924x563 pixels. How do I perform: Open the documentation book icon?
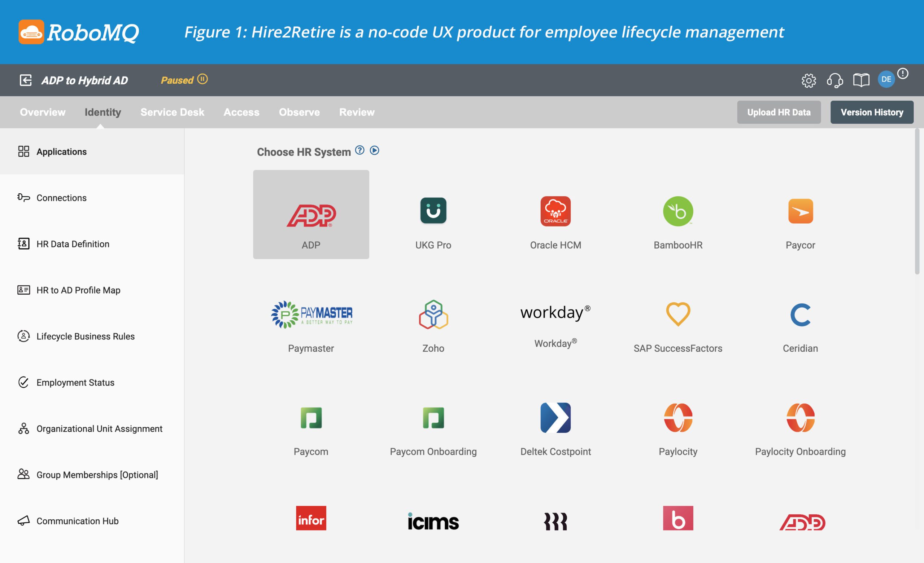861,80
